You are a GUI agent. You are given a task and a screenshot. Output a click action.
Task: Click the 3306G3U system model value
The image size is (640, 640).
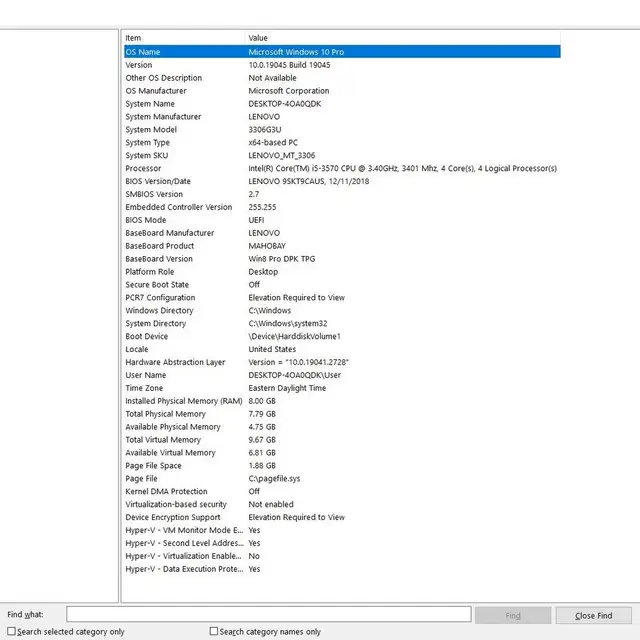264,129
